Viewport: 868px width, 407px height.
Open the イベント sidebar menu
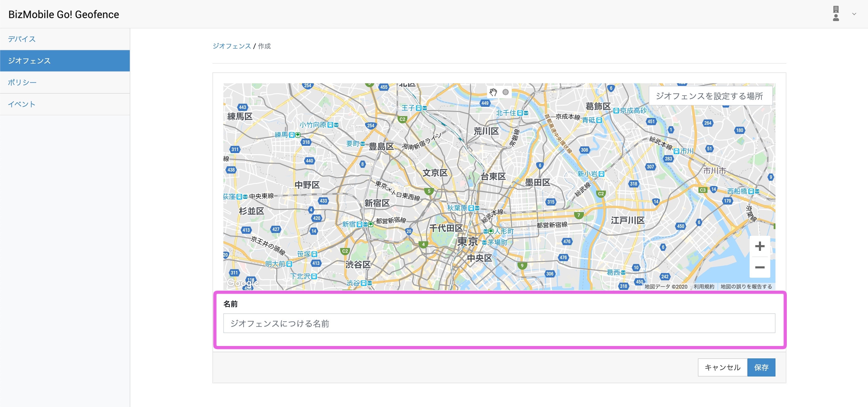[21, 104]
